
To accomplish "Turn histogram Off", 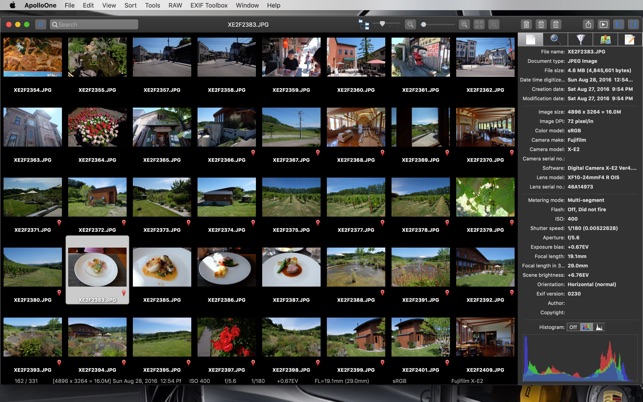I will 573,327.
